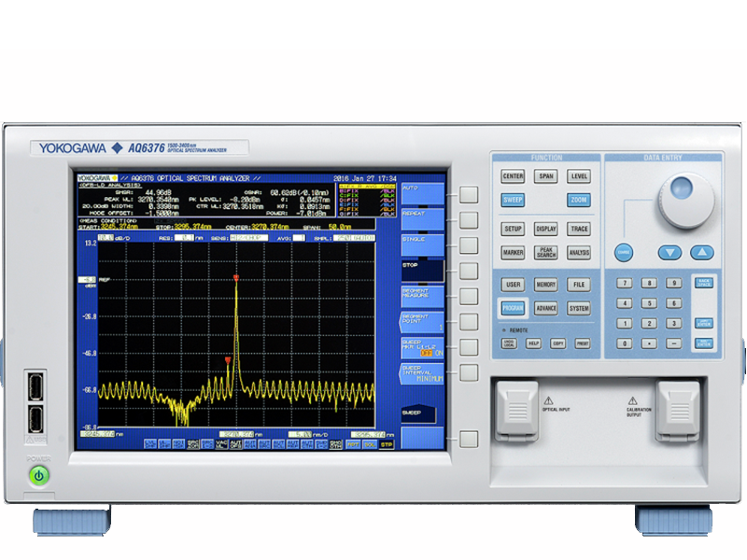The height and width of the screenshot is (560, 747).
Task: Toggle SWEEP MKR L1-L2 off/on softkey
Action: 422,348
